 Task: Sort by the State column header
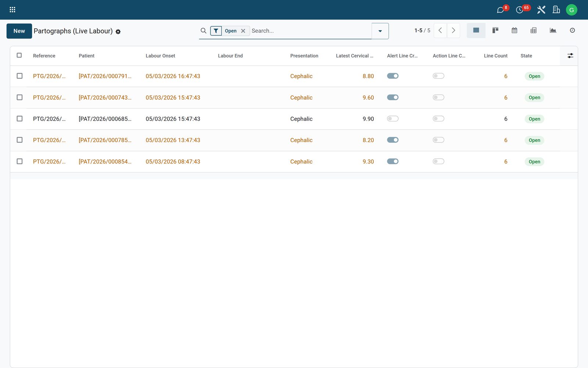[x=526, y=56]
